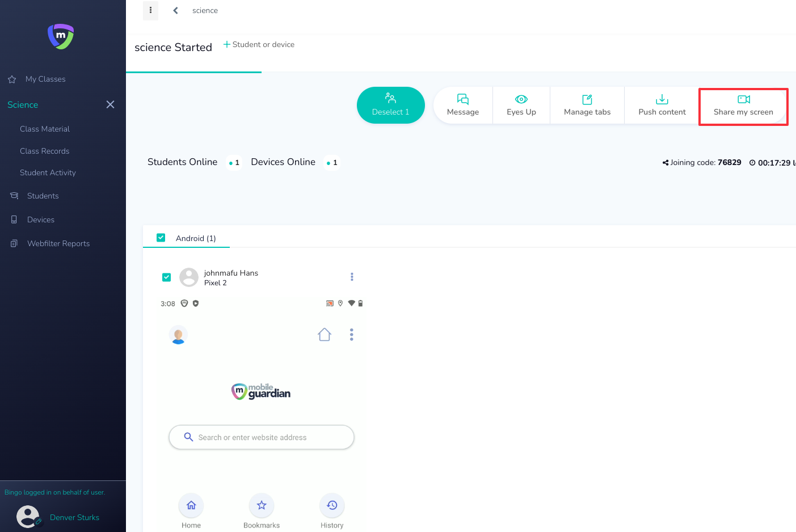Screen dimensions: 796x532
Task: Click the shield icon beside 3:08
Action: [184, 303]
